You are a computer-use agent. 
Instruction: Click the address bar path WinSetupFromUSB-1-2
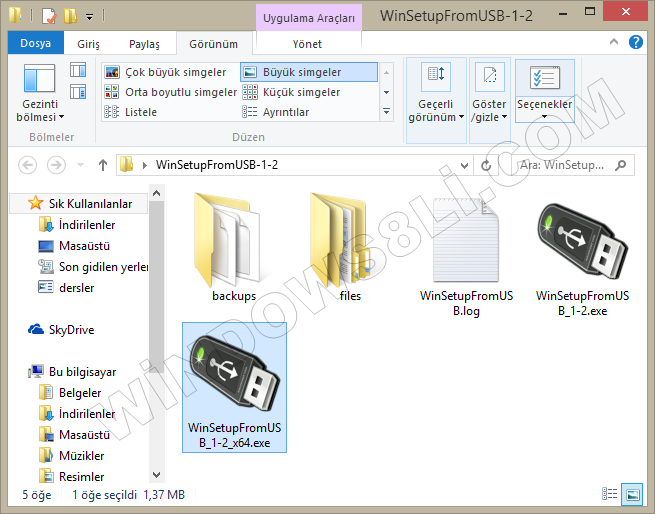pos(217,165)
